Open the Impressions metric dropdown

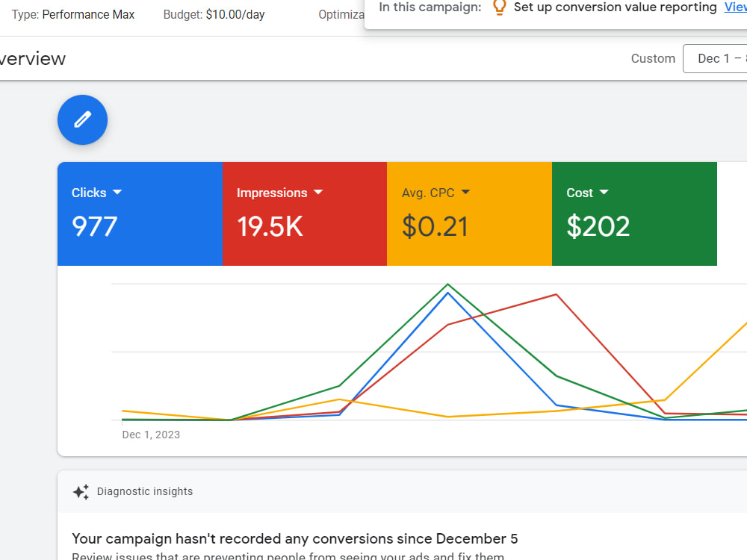pos(318,193)
